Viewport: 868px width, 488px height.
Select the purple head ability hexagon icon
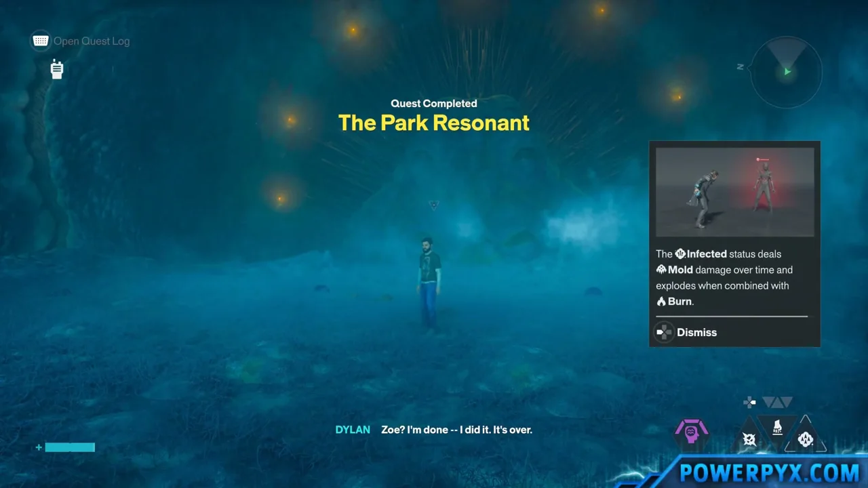(691, 432)
